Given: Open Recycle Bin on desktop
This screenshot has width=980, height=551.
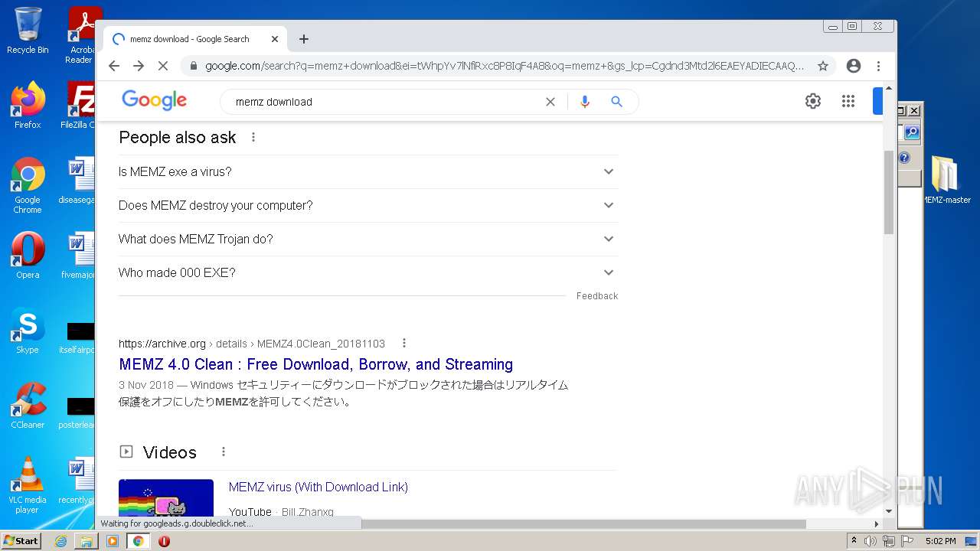Looking at the screenshot, I should (28, 31).
